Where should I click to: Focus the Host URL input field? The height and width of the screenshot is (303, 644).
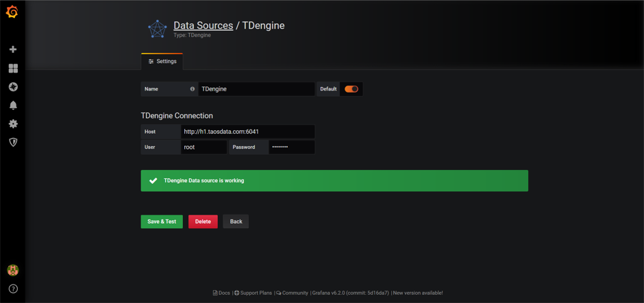(x=247, y=132)
